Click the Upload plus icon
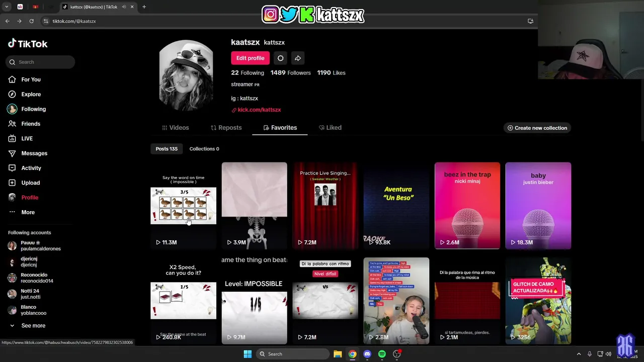Screen dimensions: 644x362 [x=12, y=183]
